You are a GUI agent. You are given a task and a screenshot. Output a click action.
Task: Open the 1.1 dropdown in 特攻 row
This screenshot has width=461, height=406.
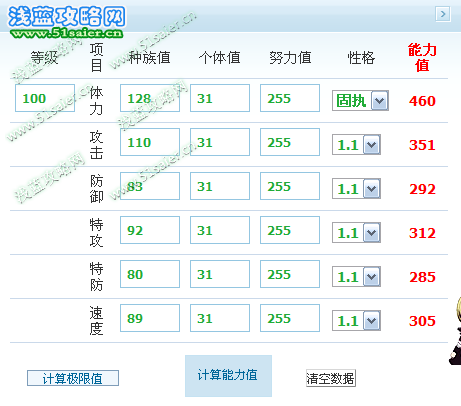tap(356, 233)
